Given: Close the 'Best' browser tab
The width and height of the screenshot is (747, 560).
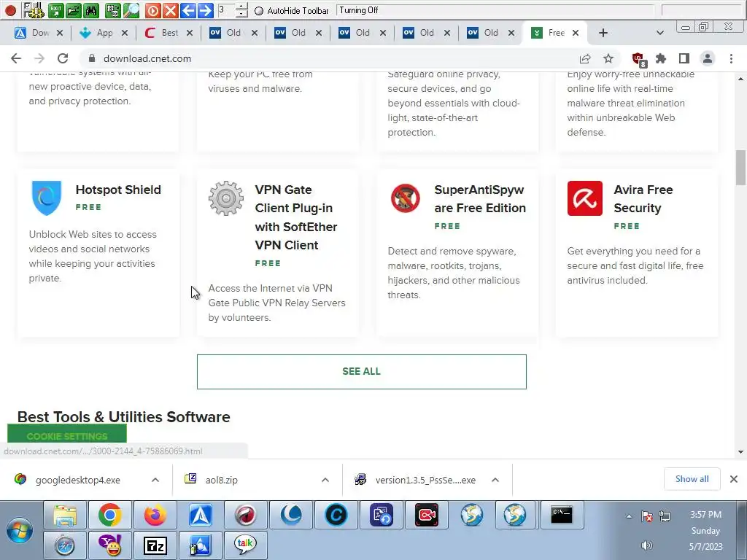Looking at the screenshot, I should (x=190, y=33).
